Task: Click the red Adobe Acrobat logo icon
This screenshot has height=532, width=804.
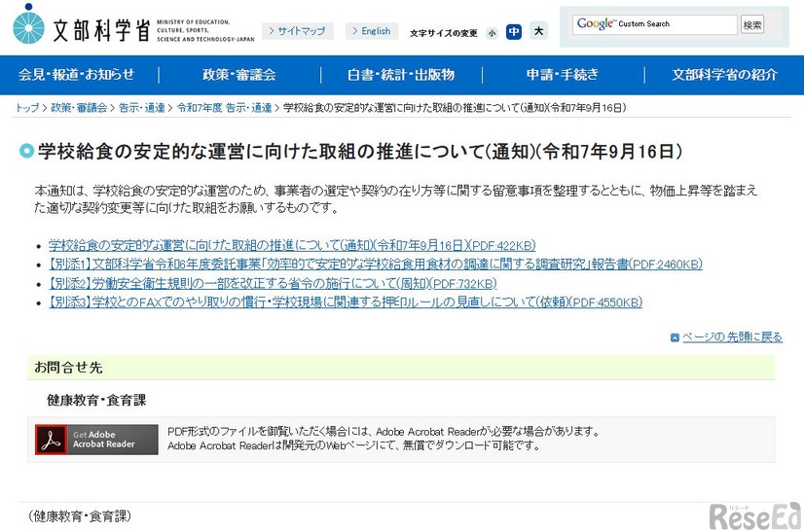Action: coord(51,440)
